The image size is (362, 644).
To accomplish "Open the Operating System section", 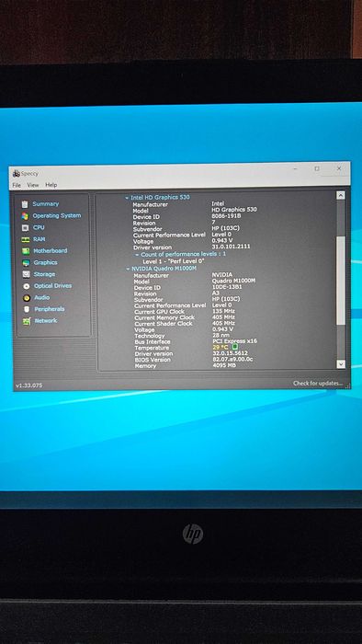I will pos(57,215).
